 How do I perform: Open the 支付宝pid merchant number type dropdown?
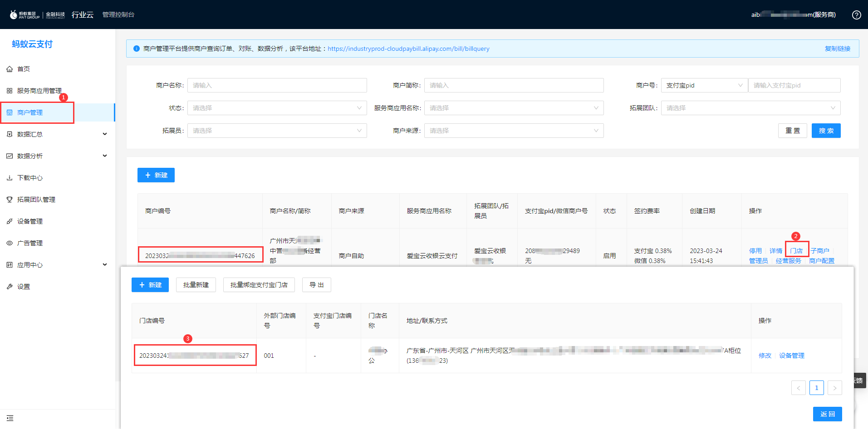coord(705,85)
